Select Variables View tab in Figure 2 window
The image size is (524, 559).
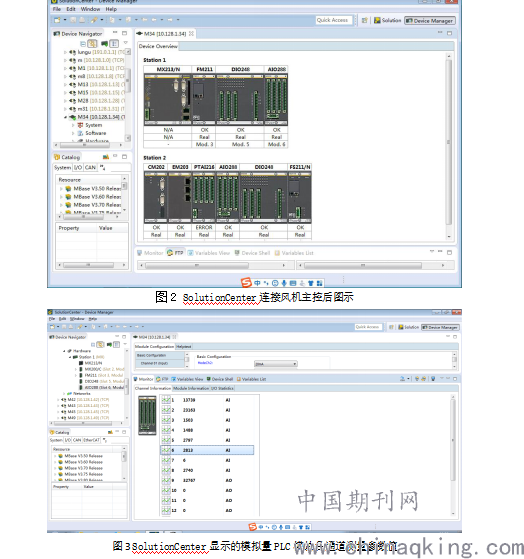[x=209, y=253]
